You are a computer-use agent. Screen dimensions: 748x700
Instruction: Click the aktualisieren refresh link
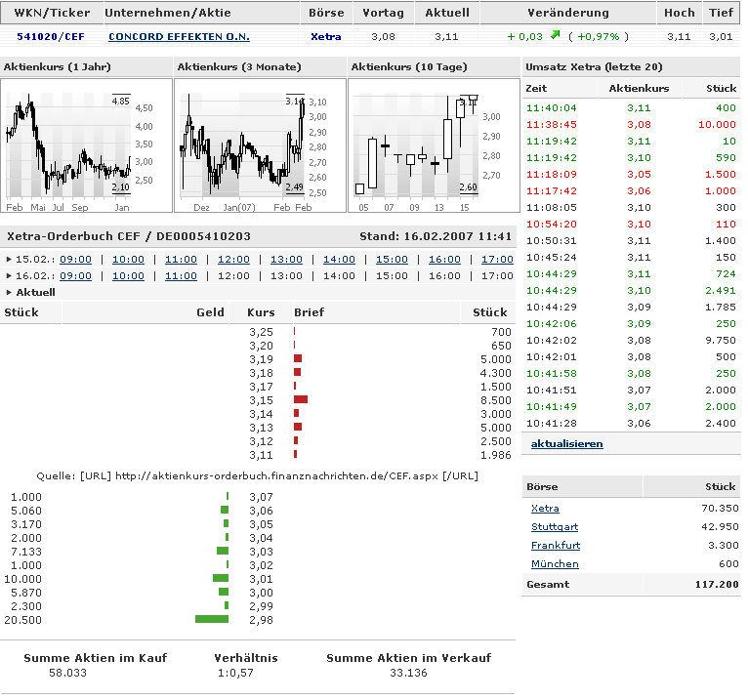(566, 444)
